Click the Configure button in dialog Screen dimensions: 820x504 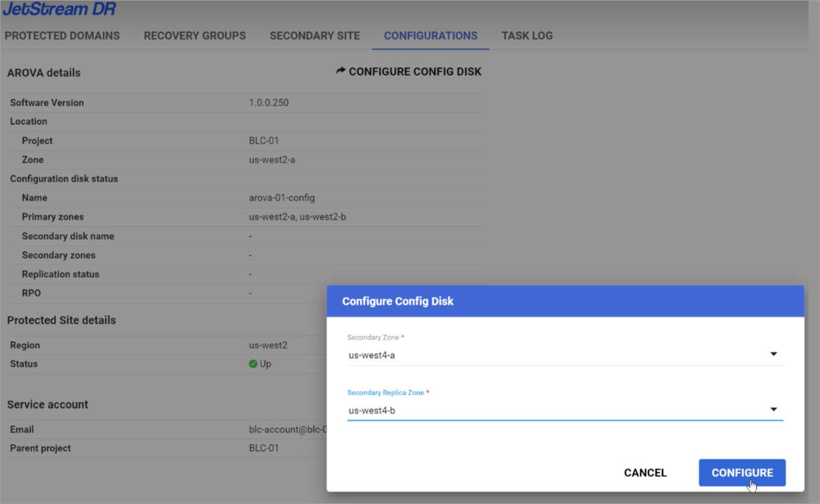coord(742,473)
